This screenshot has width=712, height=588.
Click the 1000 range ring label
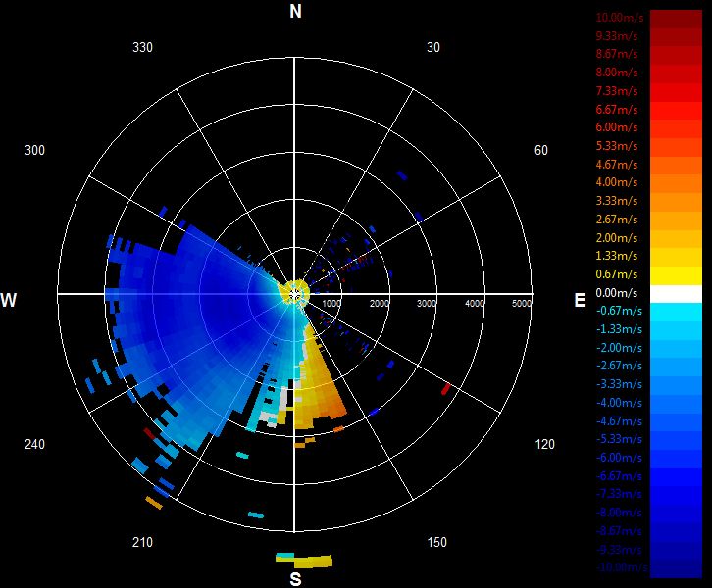[331, 304]
